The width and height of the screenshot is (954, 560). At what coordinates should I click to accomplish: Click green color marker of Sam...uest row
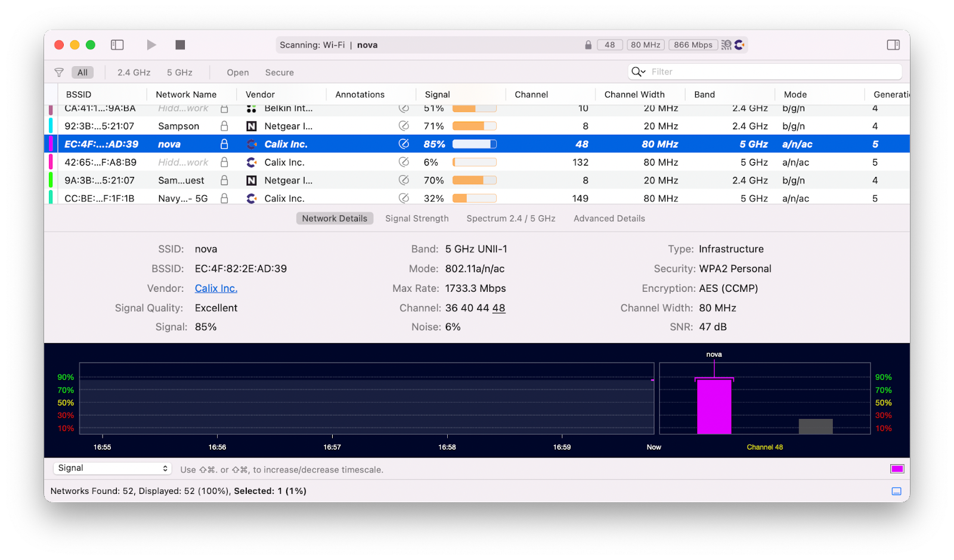(51, 180)
